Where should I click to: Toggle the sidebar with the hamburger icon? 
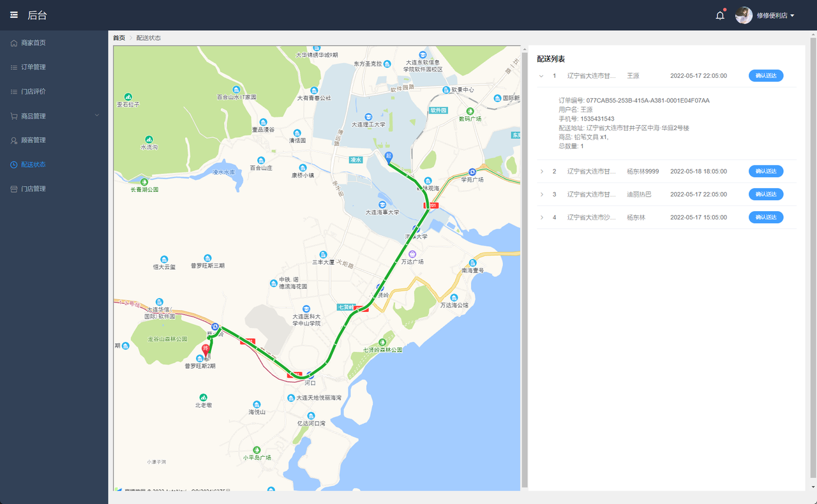[x=13, y=15]
